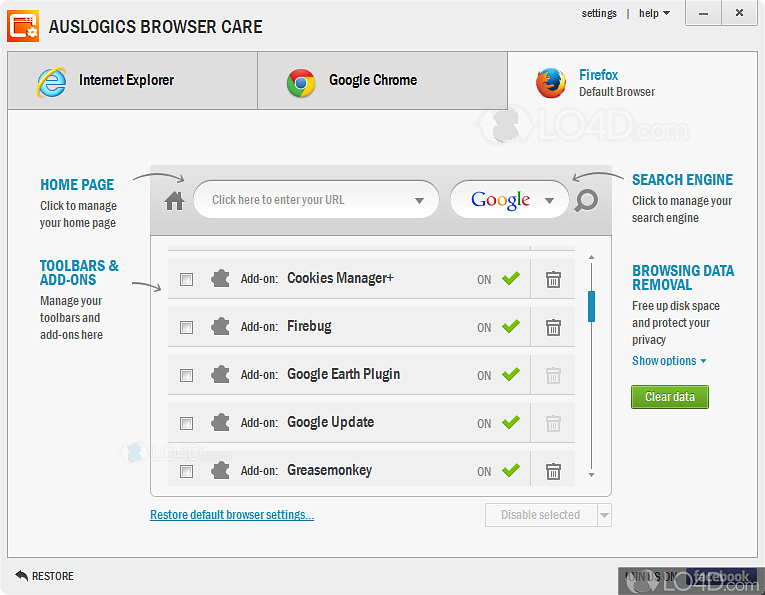Expand the help menu
Viewport: 765px width, 595px height.
click(654, 13)
